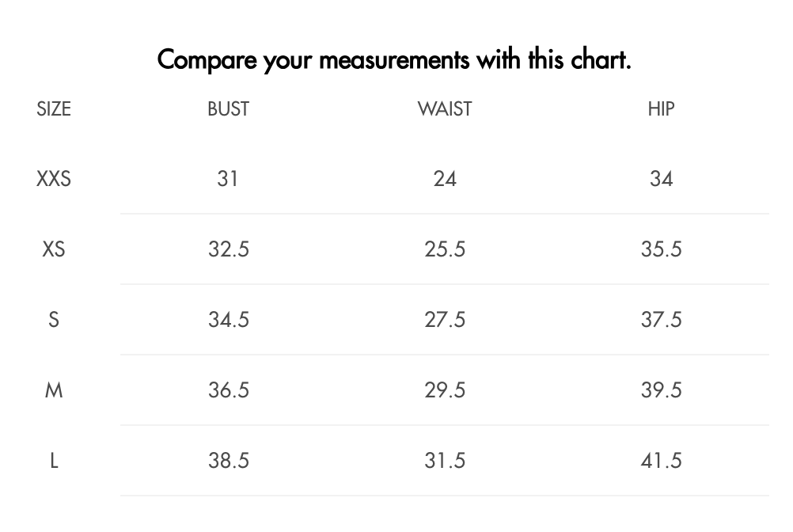Screen dimensions: 793x532
Task: Select the XS size row label
Action: (x=54, y=249)
